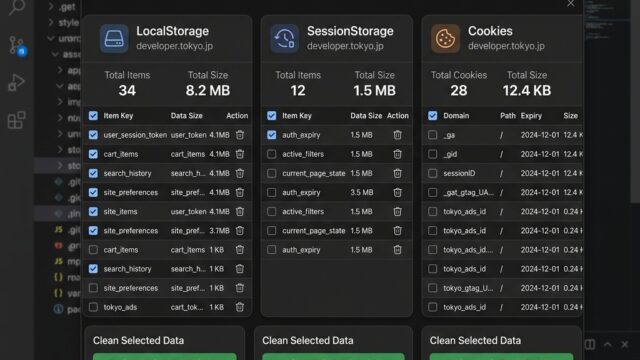Screen dimensions: 640x360
Task: Click the 12.4 KB total size value
Action: pyautogui.click(x=527, y=90)
